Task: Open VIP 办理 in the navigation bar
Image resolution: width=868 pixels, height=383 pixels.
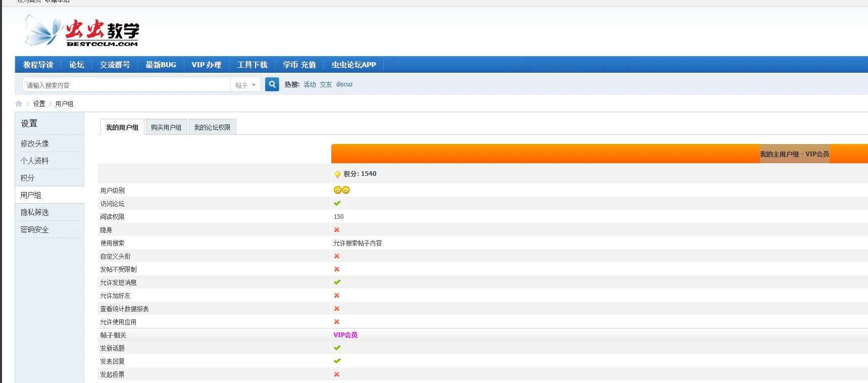Action: (207, 65)
